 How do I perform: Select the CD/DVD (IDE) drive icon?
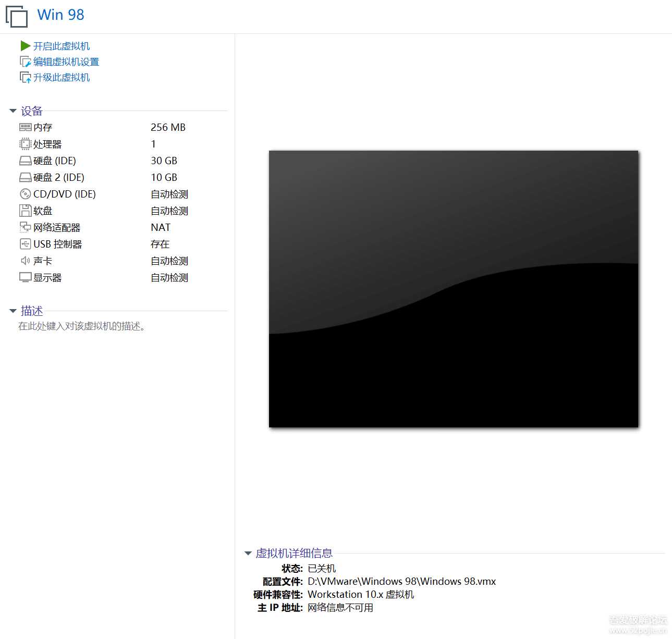[26, 193]
